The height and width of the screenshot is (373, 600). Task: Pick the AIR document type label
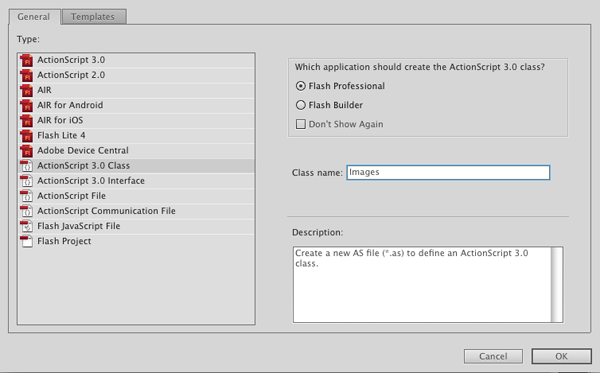[44, 90]
